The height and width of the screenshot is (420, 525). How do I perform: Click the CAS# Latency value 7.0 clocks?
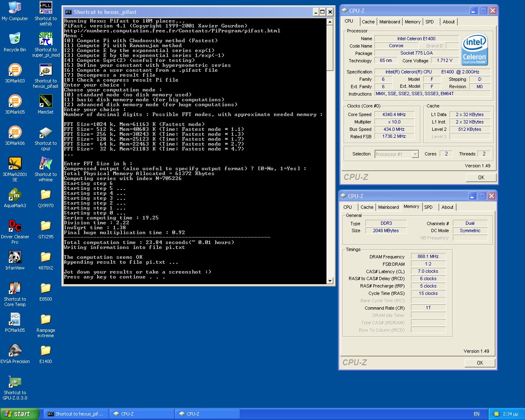click(x=428, y=271)
